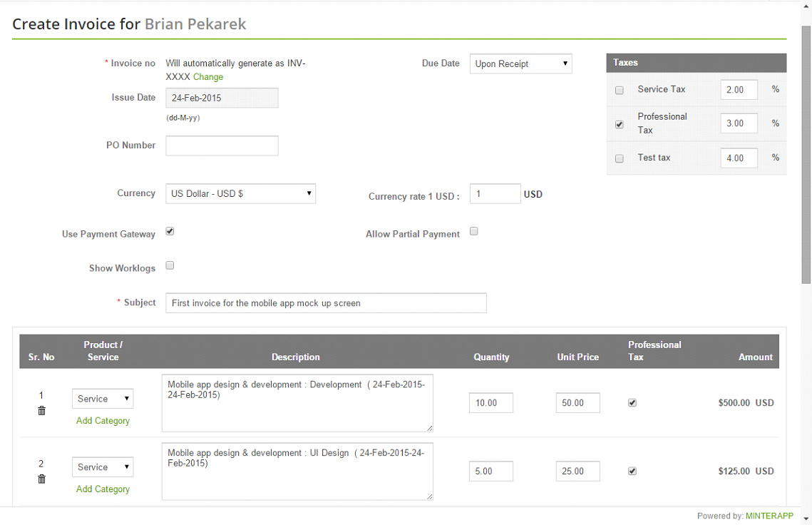
Task: Open the Service dropdown in row 2
Action: (x=103, y=467)
